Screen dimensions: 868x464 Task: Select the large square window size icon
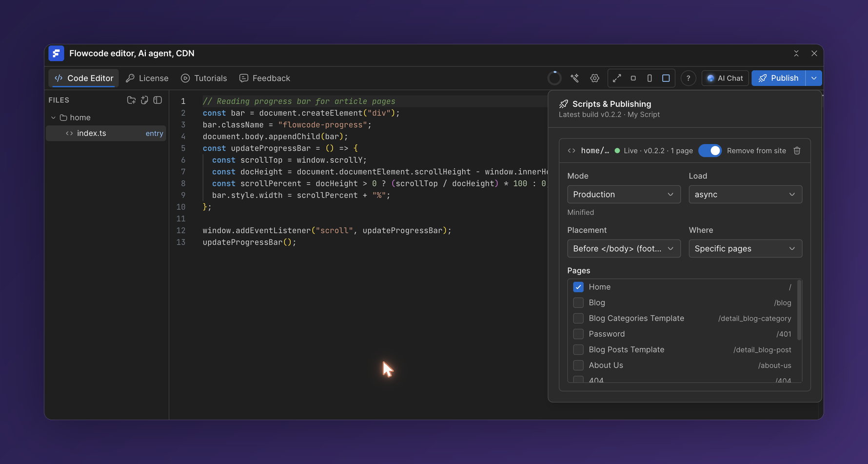pos(666,78)
